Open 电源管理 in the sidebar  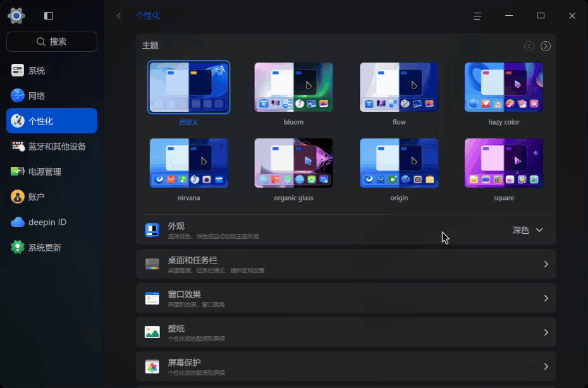(x=52, y=171)
